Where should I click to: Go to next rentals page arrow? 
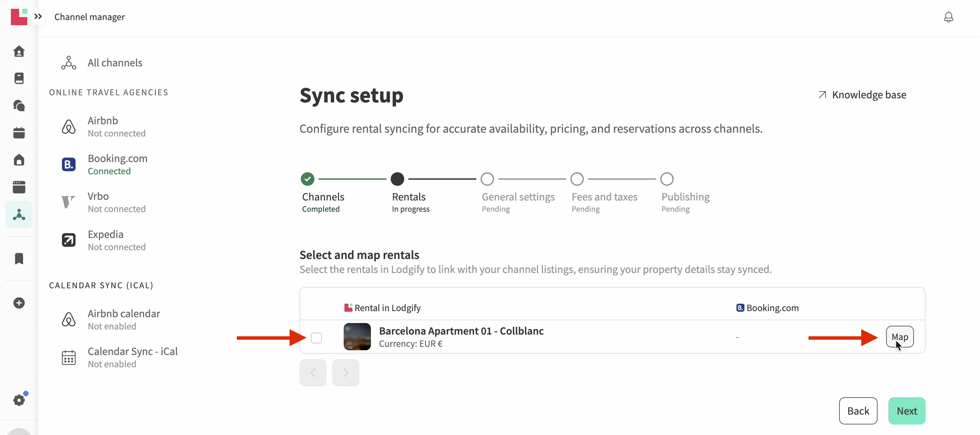345,373
